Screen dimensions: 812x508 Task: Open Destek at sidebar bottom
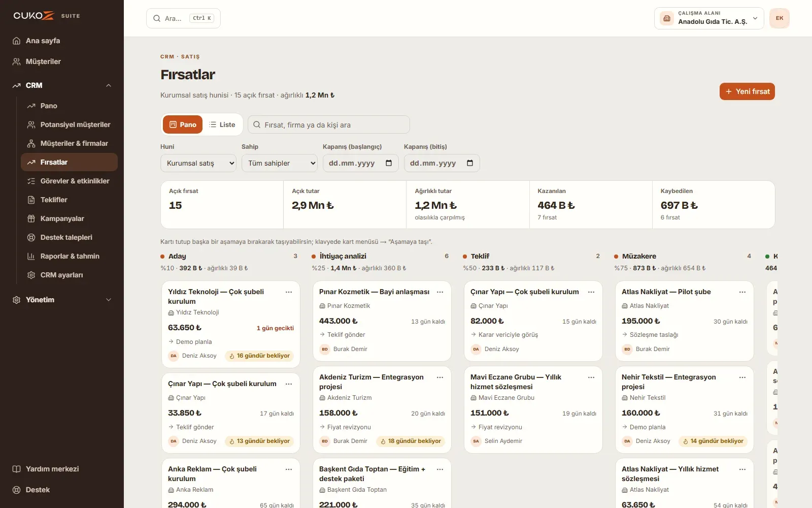[62, 490]
